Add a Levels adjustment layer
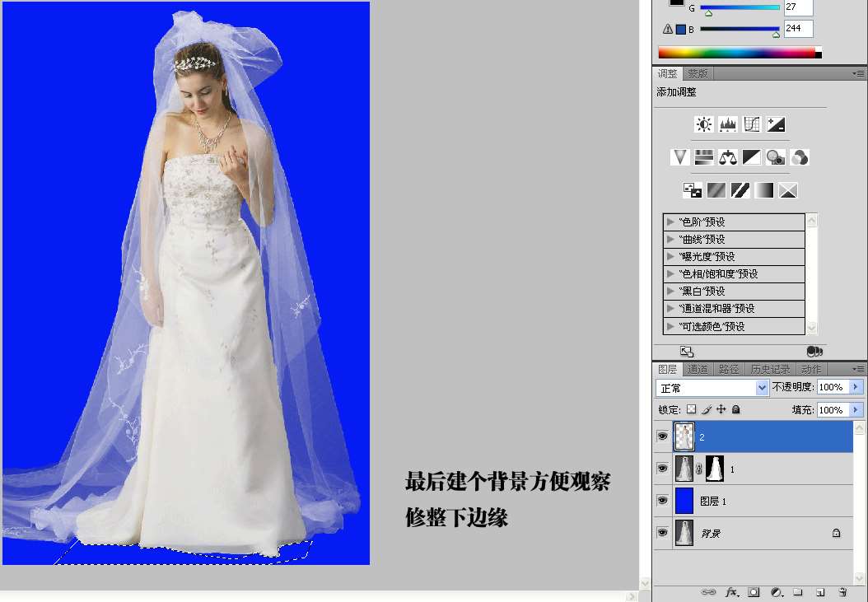This screenshot has width=868, height=602. pyautogui.click(x=727, y=124)
